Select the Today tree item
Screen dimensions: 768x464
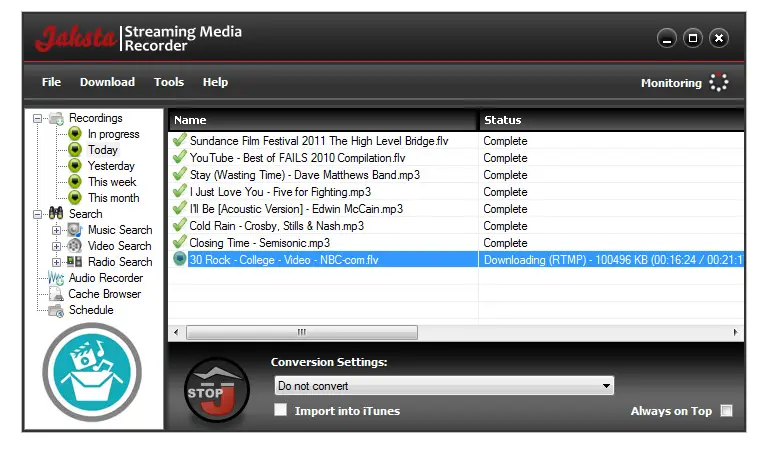(x=102, y=149)
